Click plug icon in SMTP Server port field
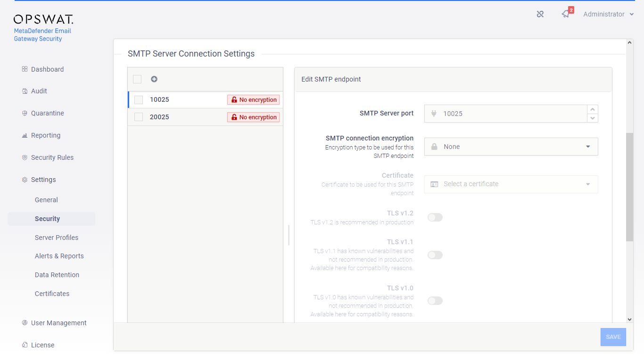The height and width of the screenshot is (362, 644). 434,114
